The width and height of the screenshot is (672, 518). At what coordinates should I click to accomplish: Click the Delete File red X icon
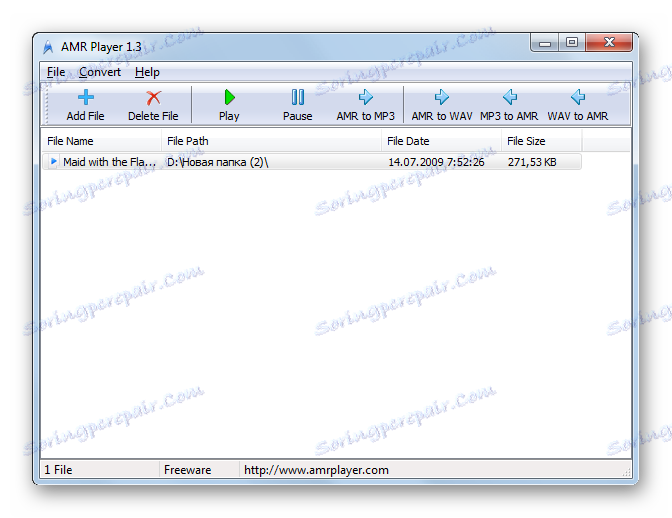point(153,97)
